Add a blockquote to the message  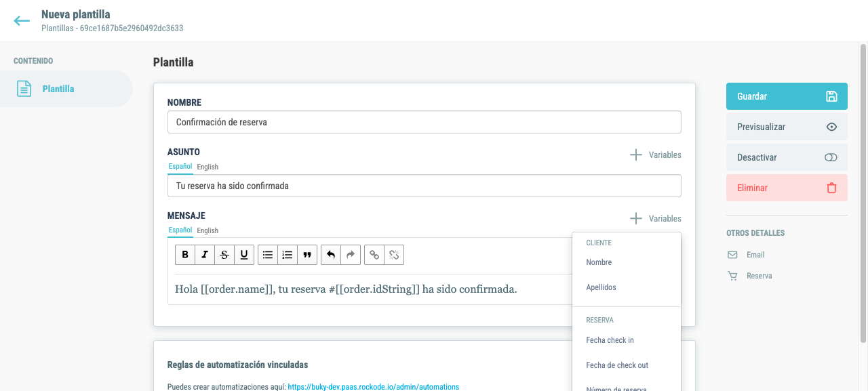(x=307, y=255)
